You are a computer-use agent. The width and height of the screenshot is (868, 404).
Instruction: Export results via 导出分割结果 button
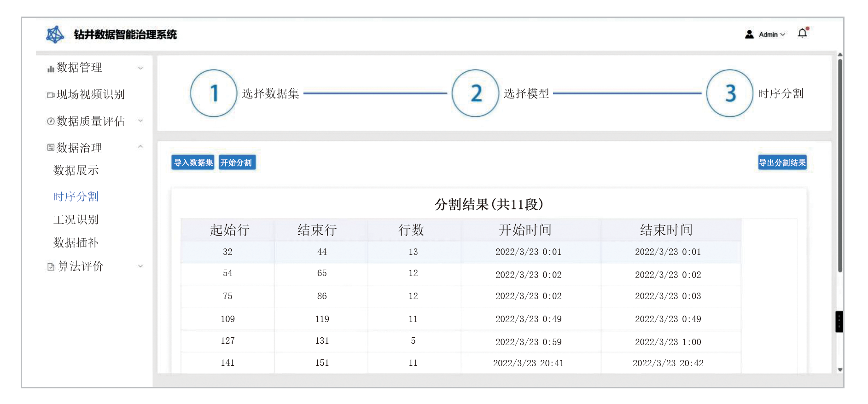pos(782,162)
